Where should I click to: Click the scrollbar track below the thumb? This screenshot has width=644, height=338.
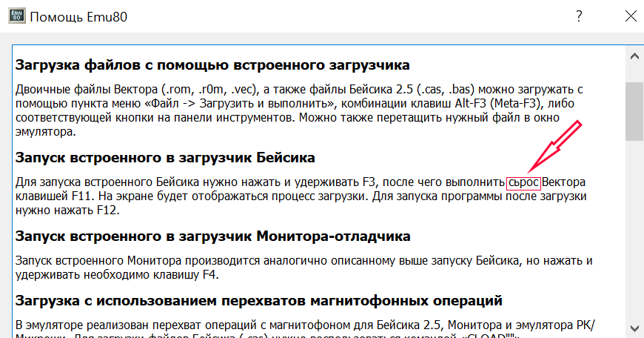(634, 237)
